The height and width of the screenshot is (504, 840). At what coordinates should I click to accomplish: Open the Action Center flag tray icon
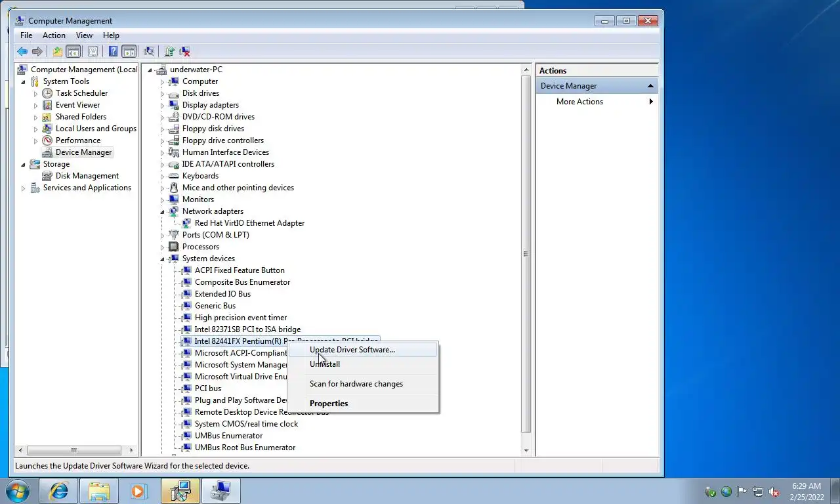(x=742, y=492)
